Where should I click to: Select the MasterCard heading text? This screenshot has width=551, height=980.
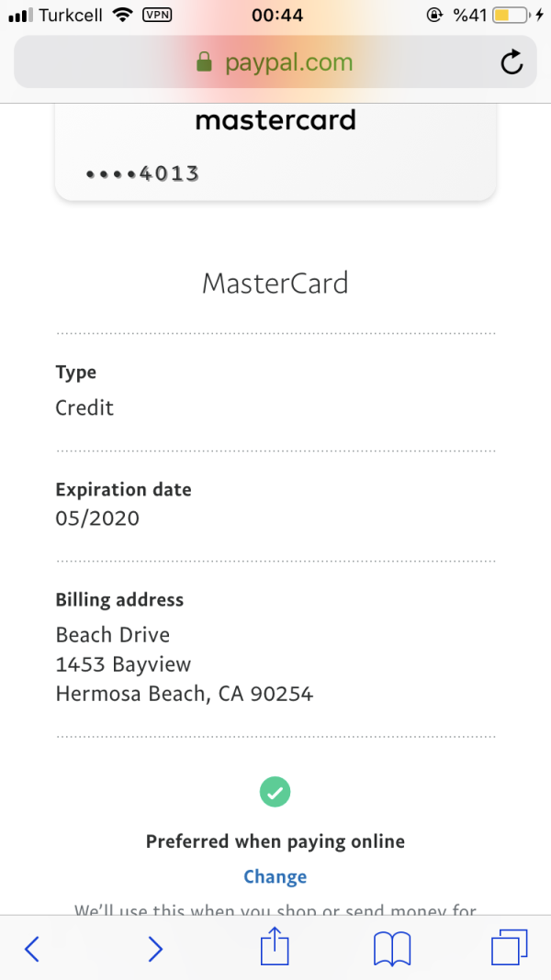(x=275, y=283)
